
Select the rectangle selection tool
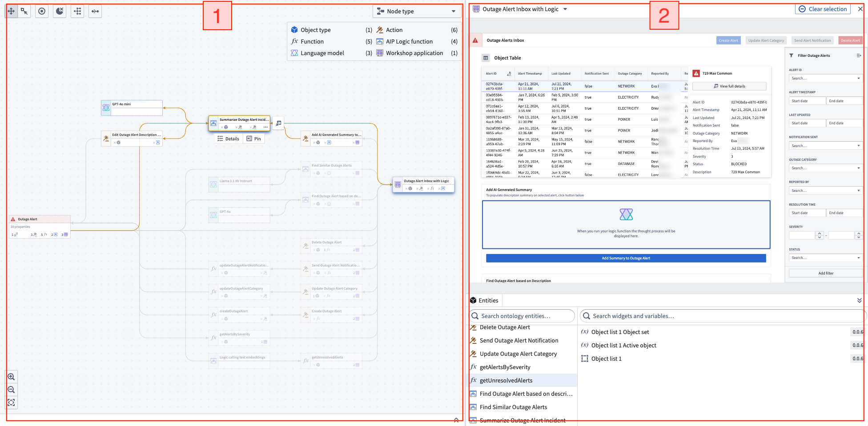24,11
